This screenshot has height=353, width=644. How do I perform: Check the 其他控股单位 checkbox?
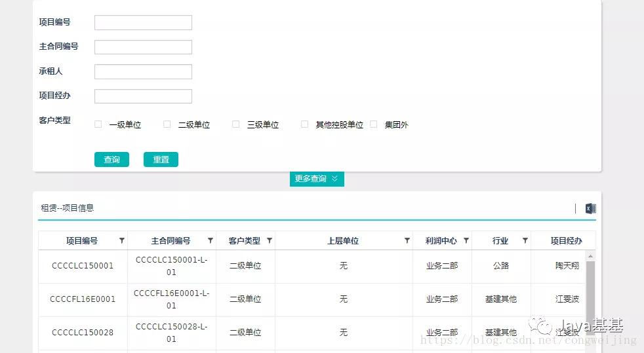point(304,124)
